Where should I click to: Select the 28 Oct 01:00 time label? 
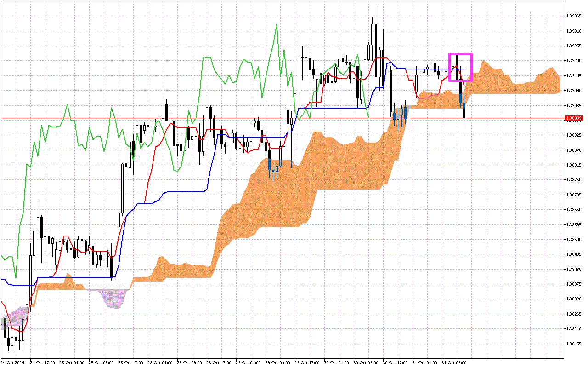160,363
